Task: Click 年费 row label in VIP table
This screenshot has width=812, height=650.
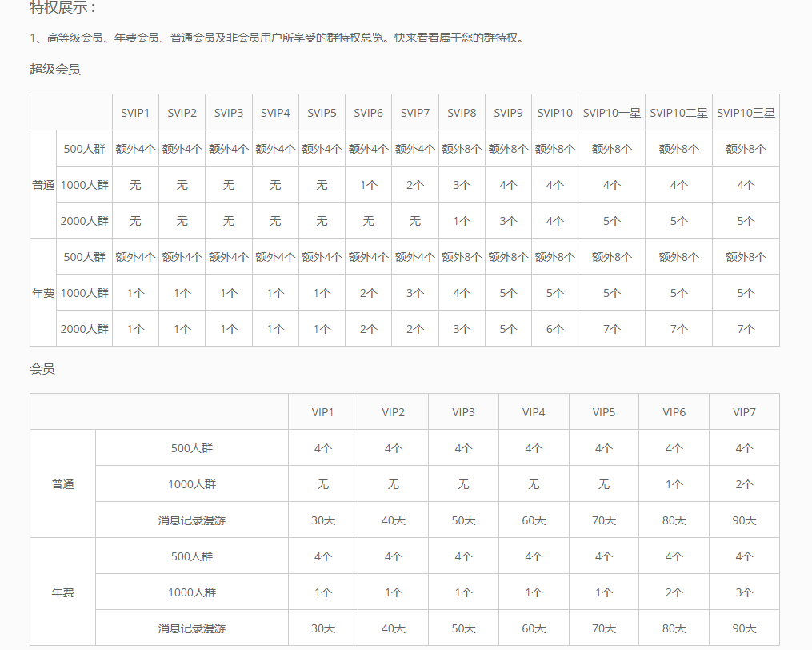Action: 63,592
